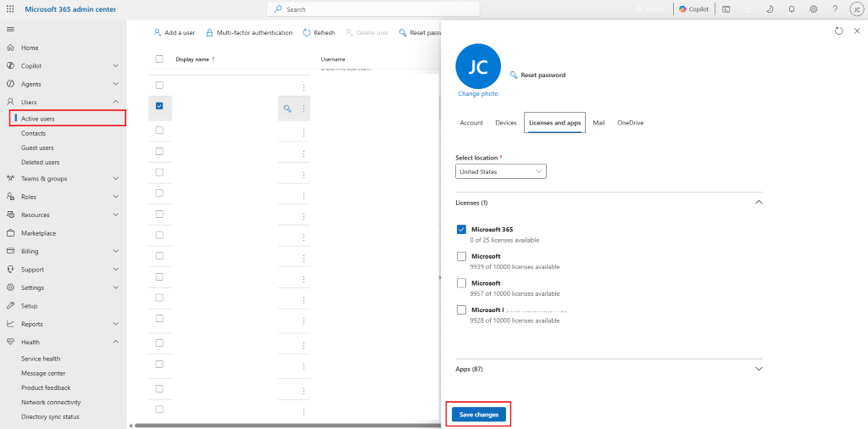Viewport: 868px width, 429px height.
Task: Click the Change photo link
Action: [x=478, y=94]
